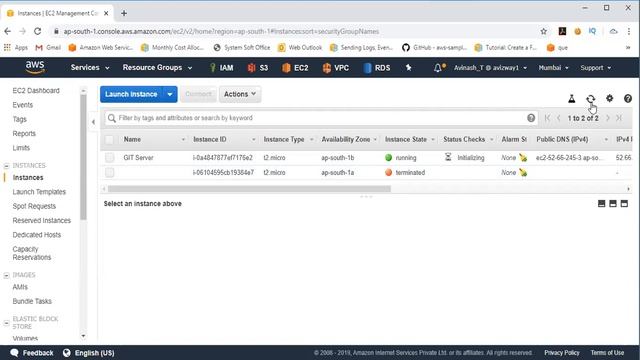The image size is (640, 360).
Task: Open the Resource Groups dropdown
Action: pos(157,68)
